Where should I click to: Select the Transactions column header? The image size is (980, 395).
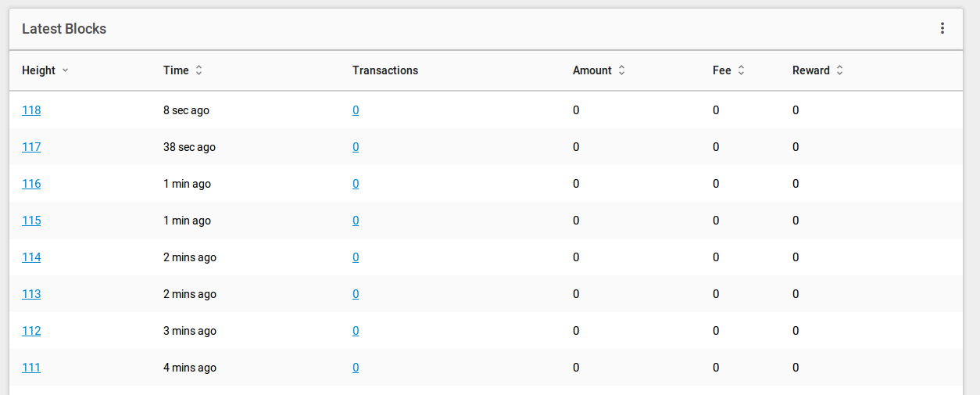click(385, 70)
